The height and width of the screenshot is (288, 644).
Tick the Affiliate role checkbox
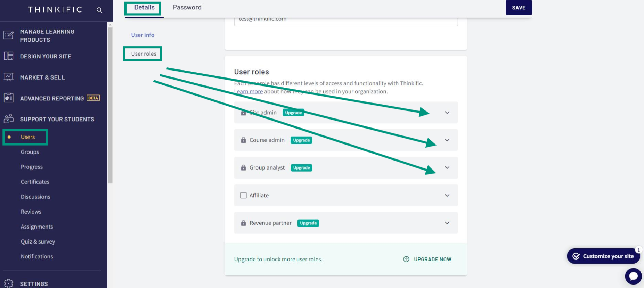(x=243, y=195)
